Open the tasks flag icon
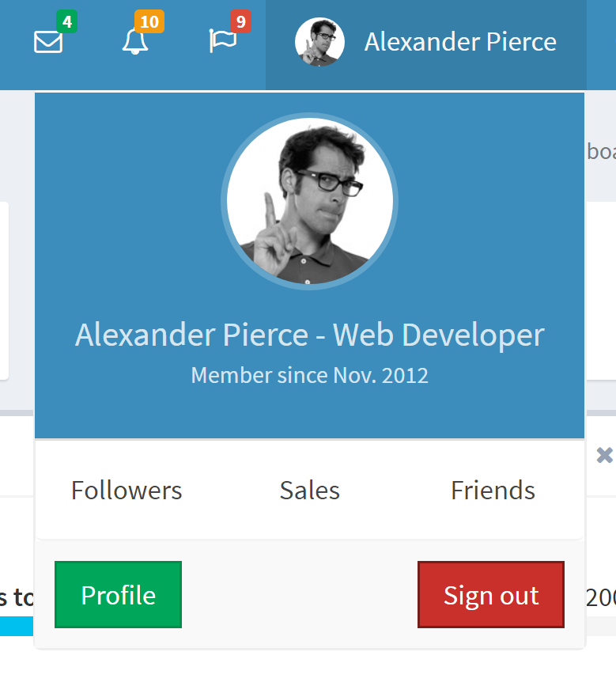The height and width of the screenshot is (682, 616). click(224, 44)
